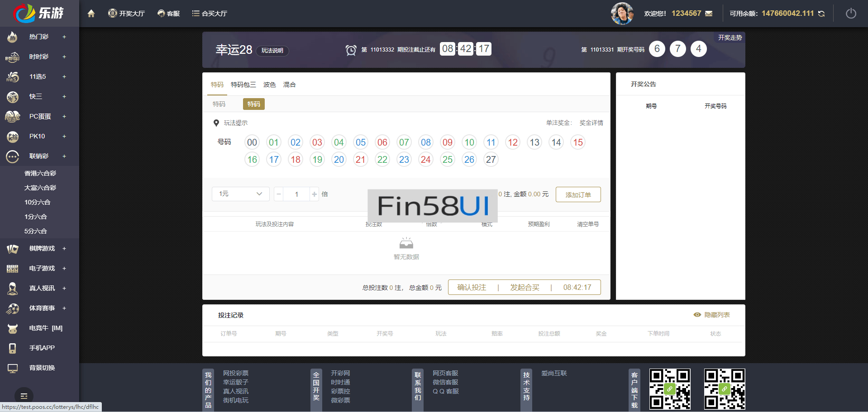Switch to the 波色 tab
Viewport: 868px width, 412px height.
[x=269, y=85]
